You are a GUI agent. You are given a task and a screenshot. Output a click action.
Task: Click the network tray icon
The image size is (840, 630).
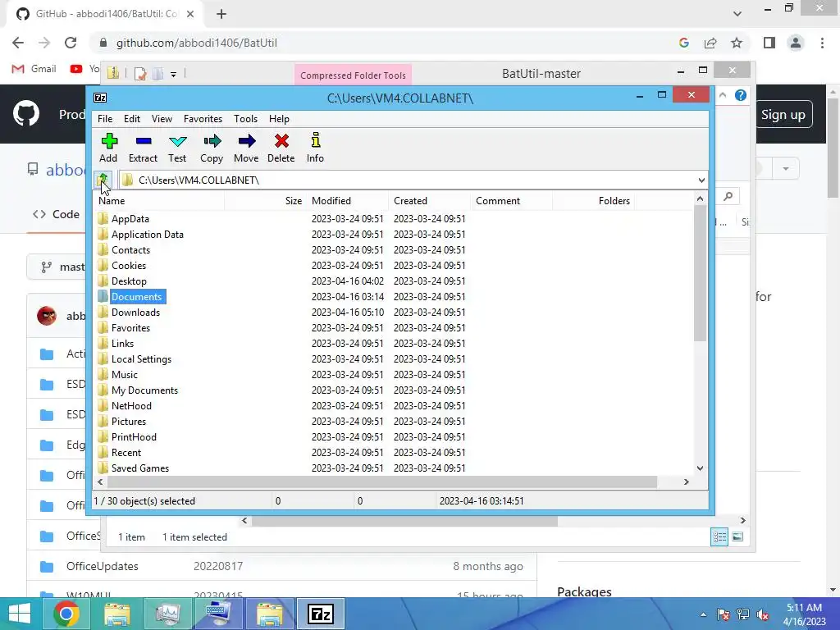(743, 614)
